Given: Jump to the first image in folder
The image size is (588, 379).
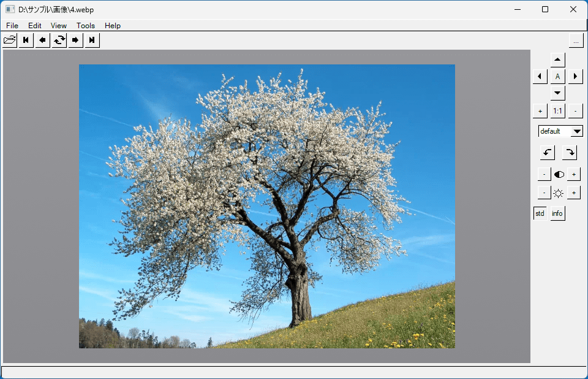Looking at the screenshot, I should [x=26, y=40].
